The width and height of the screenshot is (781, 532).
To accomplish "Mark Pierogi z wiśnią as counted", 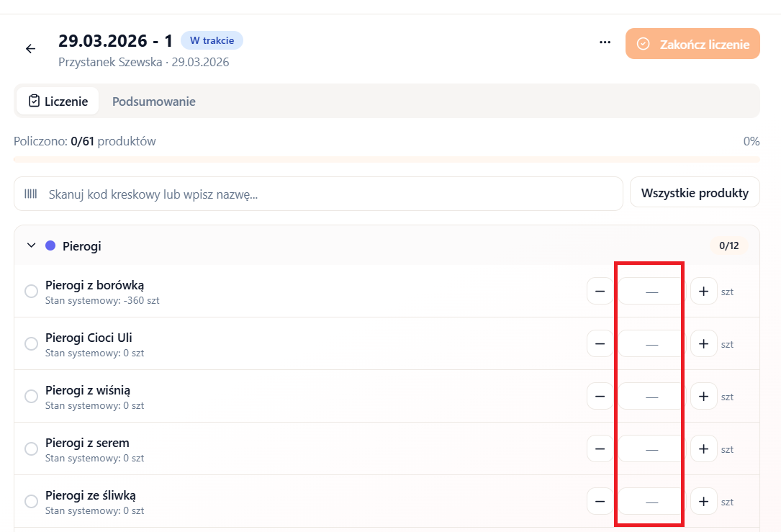I will click(32, 397).
